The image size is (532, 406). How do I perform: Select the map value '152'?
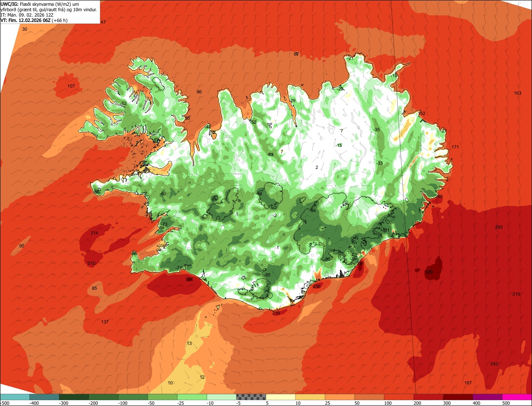pyautogui.click(x=422, y=113)
